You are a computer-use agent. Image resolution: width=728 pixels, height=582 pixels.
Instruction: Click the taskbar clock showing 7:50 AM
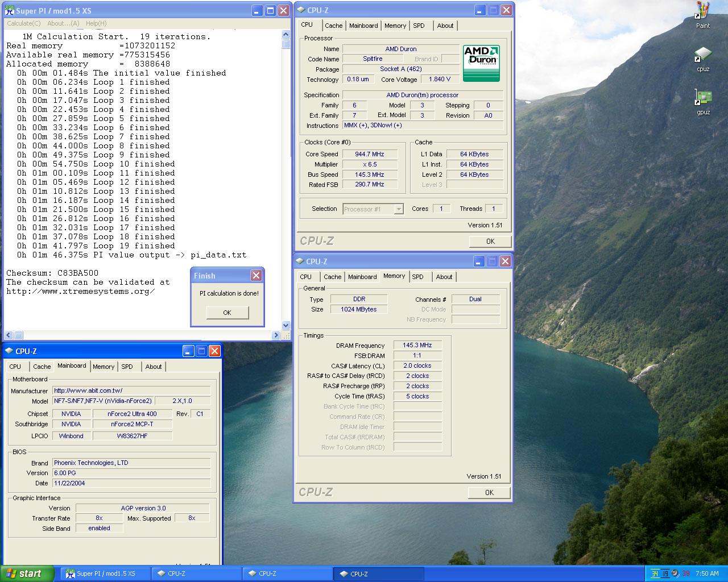[x=707, y=573]
